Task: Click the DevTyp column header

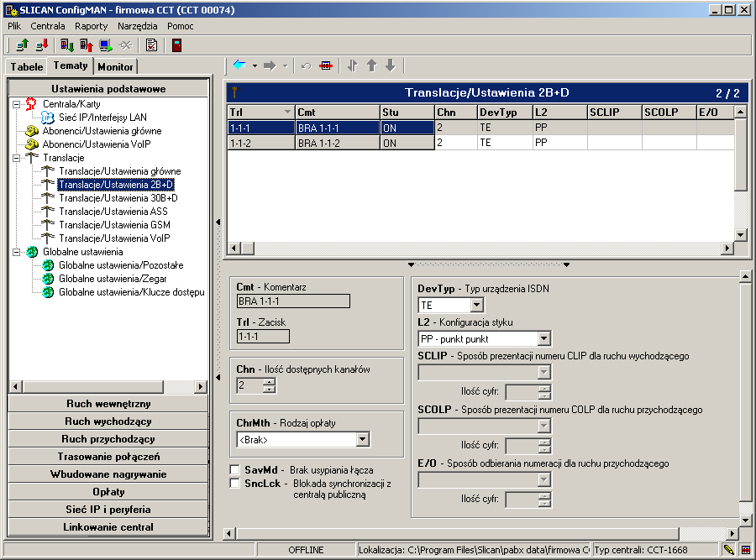Action: 505,113
